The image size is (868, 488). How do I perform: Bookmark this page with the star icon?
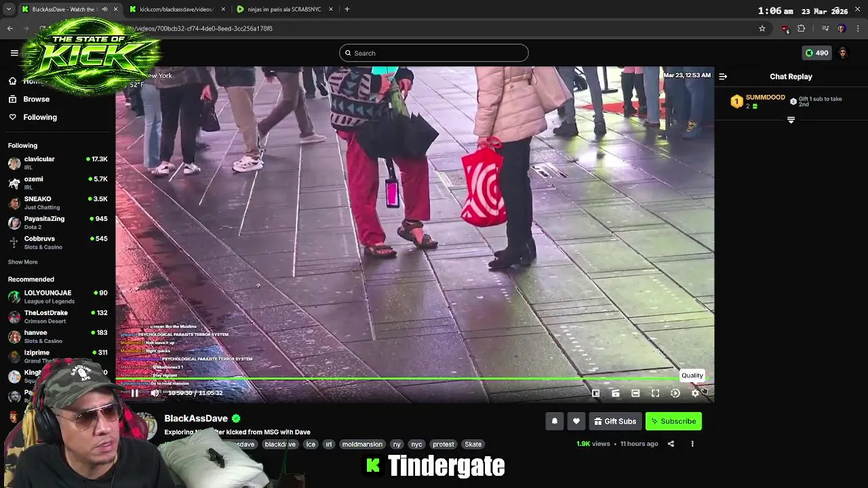(762, 28)
